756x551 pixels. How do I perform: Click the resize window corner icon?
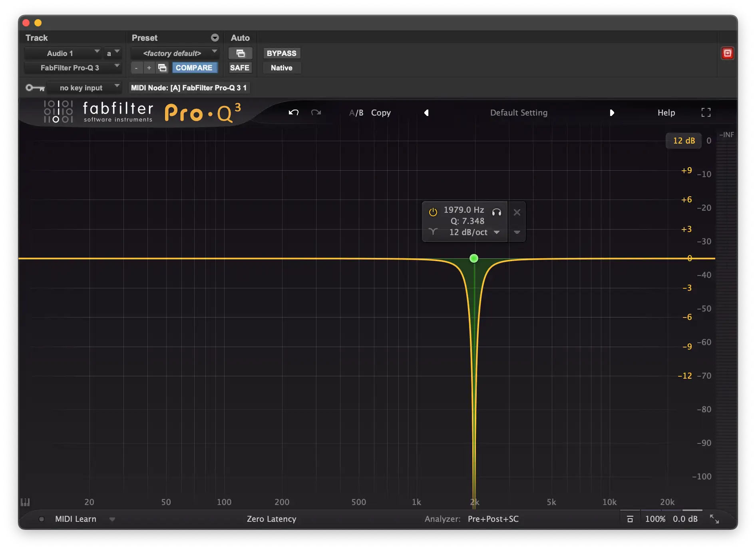pyautogui.click(x=714, y=519)
